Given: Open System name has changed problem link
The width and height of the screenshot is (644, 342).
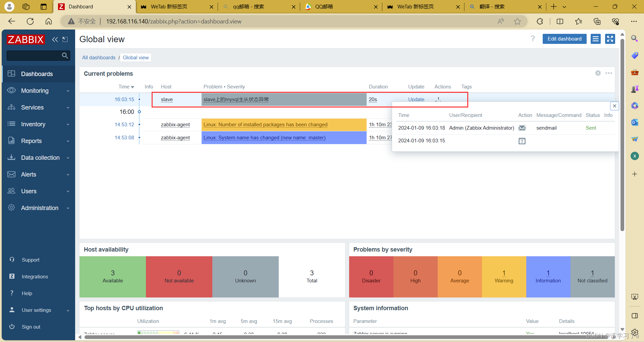Looking at the screenshot, I should click(264, 138).
